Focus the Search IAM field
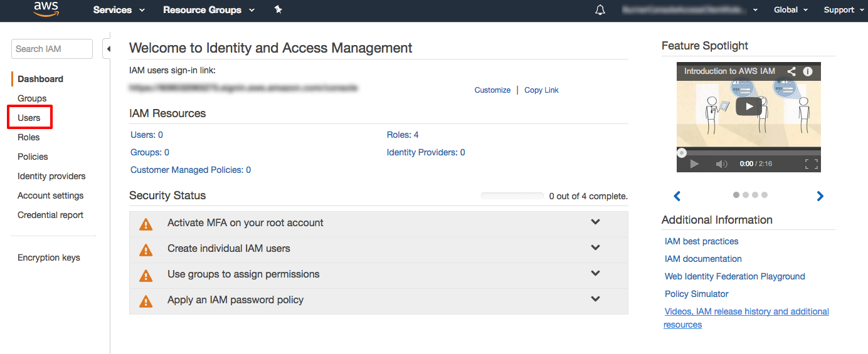The image size is (868, 354). coord(52,49)
